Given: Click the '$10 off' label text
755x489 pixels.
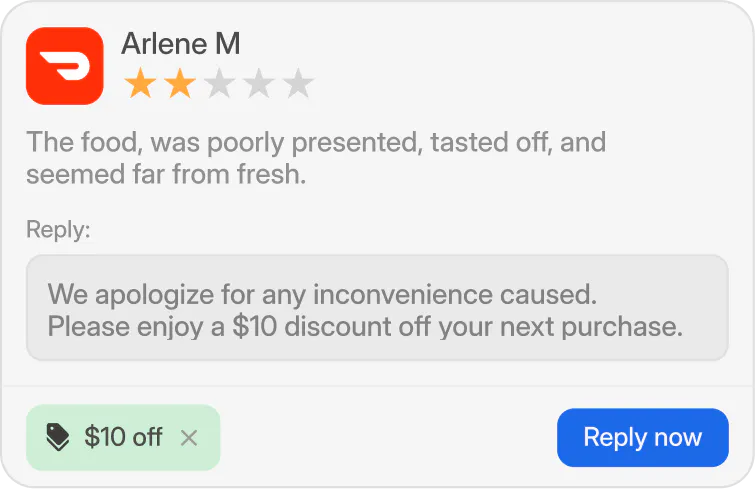Looking at the screenshot, I should (123, 437).
